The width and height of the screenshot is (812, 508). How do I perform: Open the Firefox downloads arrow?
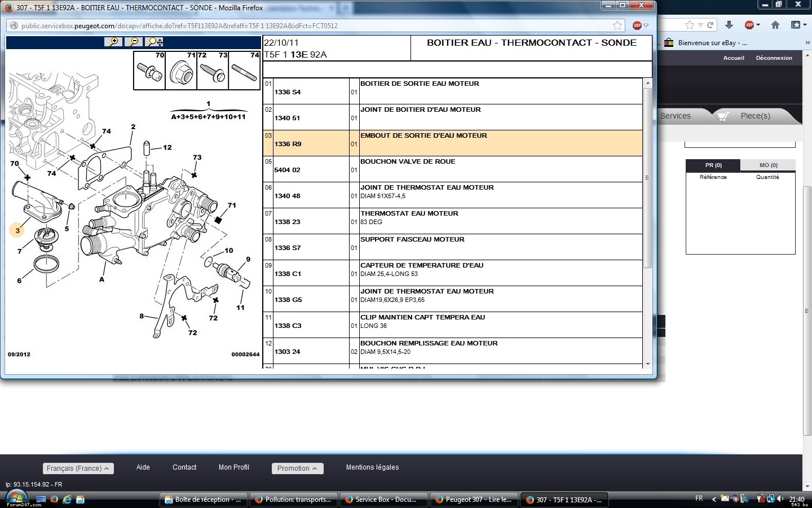click(729, 25)
